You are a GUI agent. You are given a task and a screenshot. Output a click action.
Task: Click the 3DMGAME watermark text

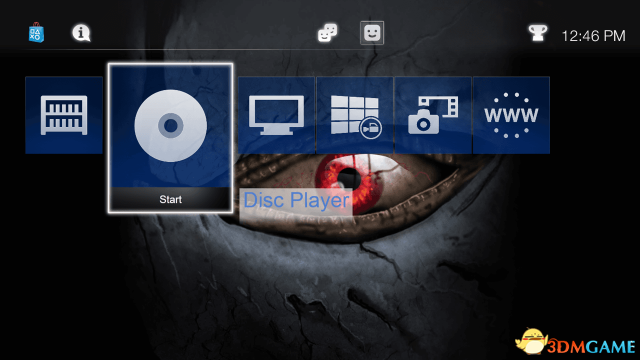pyautogui.click(x=591, y=347)
